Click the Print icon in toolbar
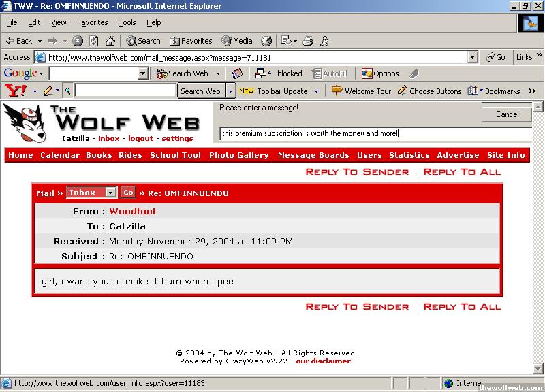The height and width of the screenshot is (392, 545). click(x=310, y=41)
